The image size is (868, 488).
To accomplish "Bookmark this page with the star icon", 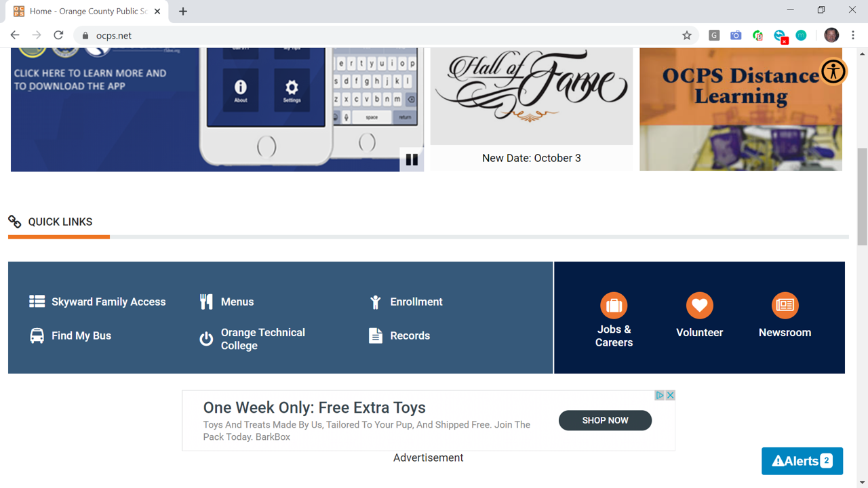I will point(687,35).
